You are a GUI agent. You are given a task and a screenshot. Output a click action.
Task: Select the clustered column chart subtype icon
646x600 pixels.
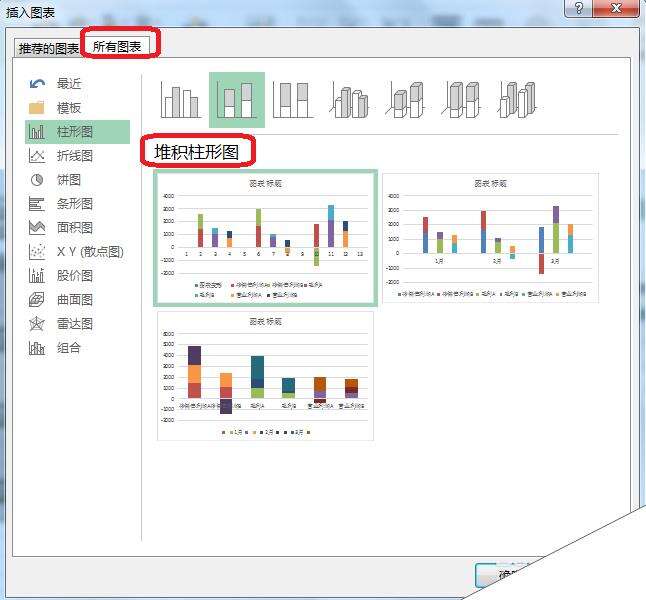point(181,100)
